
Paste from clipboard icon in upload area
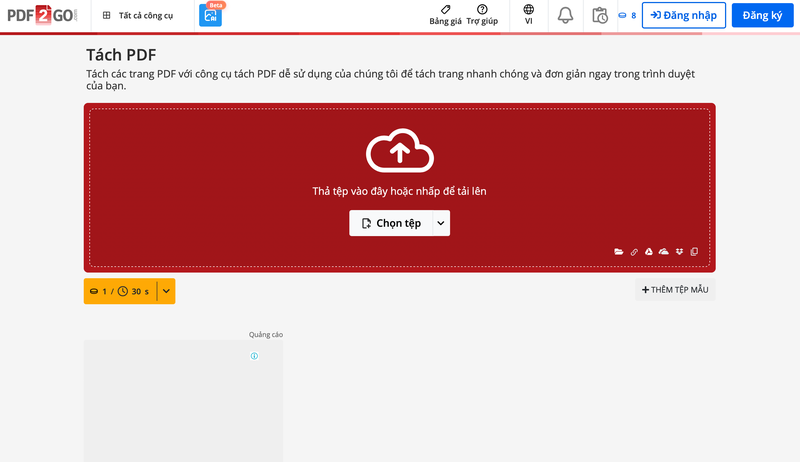(694, 251)
